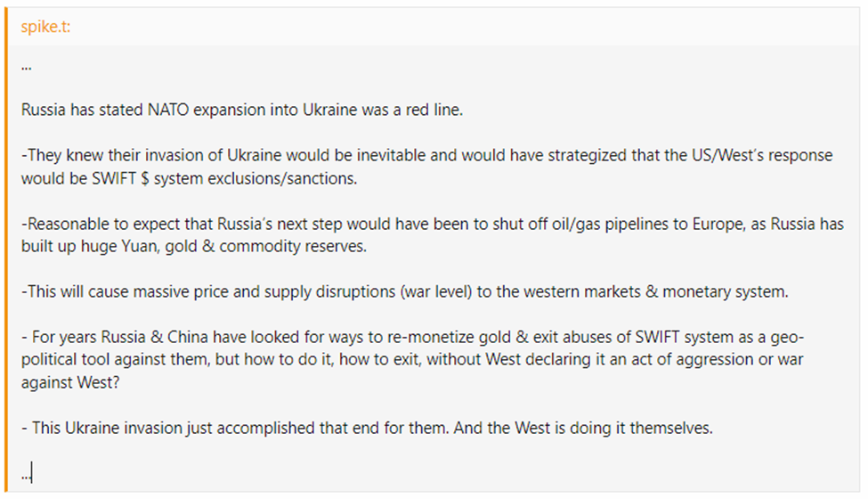
Task: Click the trailing ellipsis at the bottom
Action: (27, 473)
